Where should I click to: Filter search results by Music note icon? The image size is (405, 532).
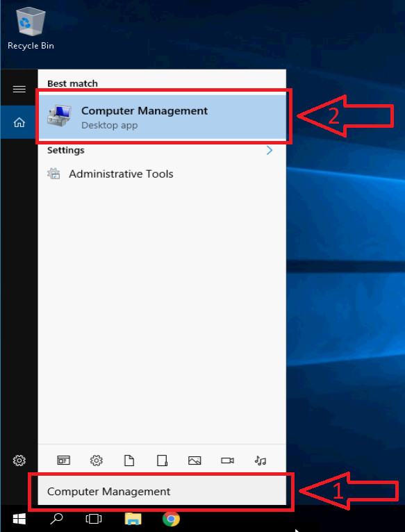(x=261, y=460)
